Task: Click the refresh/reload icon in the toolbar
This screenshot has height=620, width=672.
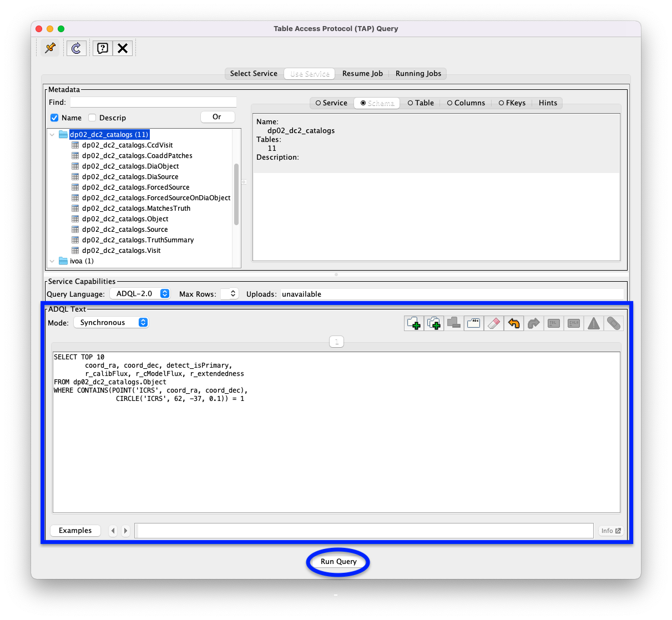Action: coord(76,48)
